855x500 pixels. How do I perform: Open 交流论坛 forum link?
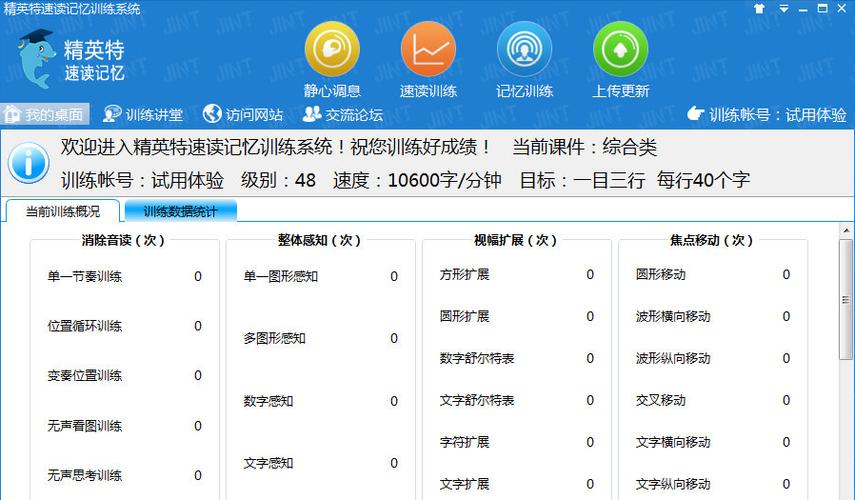(x=343, y=115)
